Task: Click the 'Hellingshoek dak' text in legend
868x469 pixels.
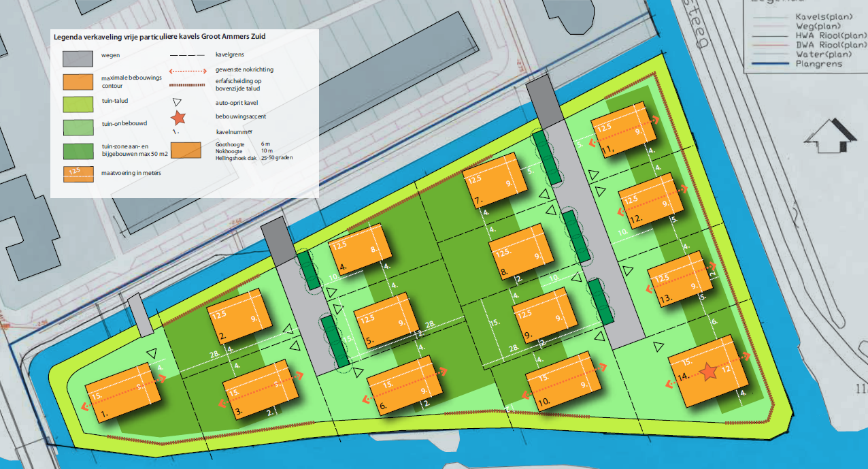Action: 236,157
